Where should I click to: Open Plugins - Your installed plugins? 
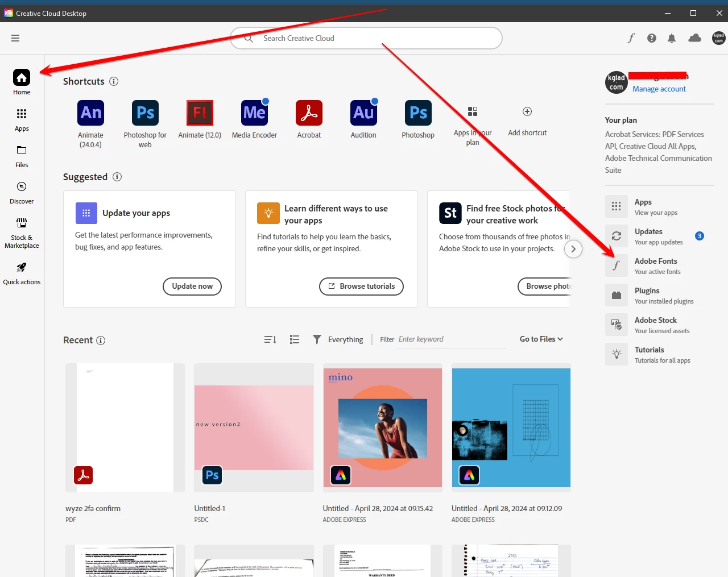pyautogui.click(x=660, y=295)
